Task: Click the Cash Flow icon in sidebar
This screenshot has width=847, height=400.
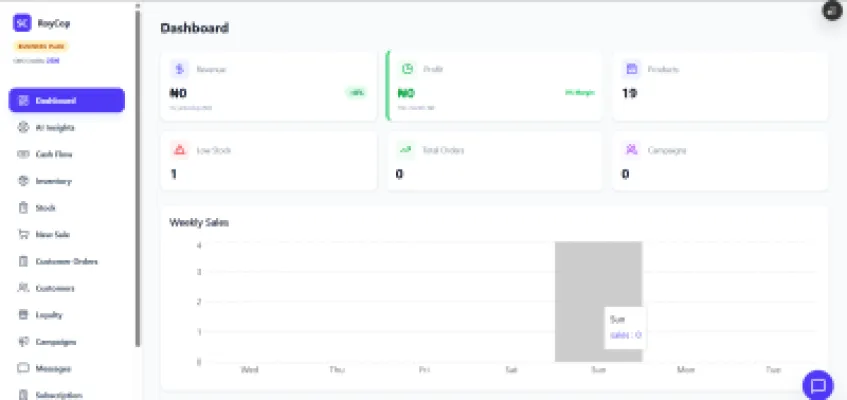Action: point(23,155)
